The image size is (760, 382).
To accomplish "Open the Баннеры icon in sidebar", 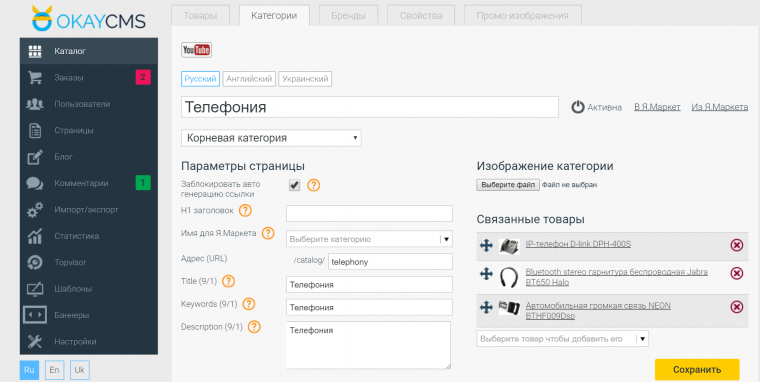I will (x=35, y=315).
